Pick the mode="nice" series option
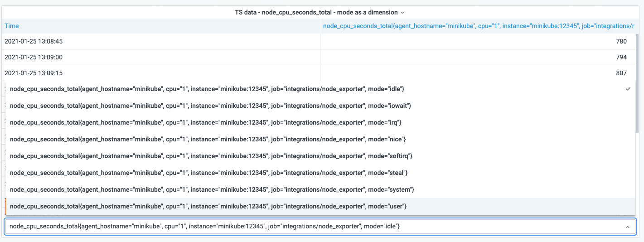 pos(207,139)
